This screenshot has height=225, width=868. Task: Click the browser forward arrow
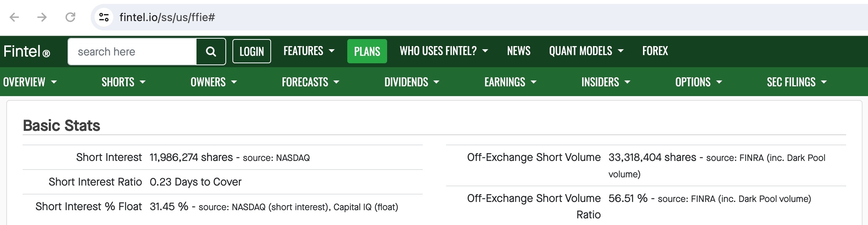coord(42,17)
